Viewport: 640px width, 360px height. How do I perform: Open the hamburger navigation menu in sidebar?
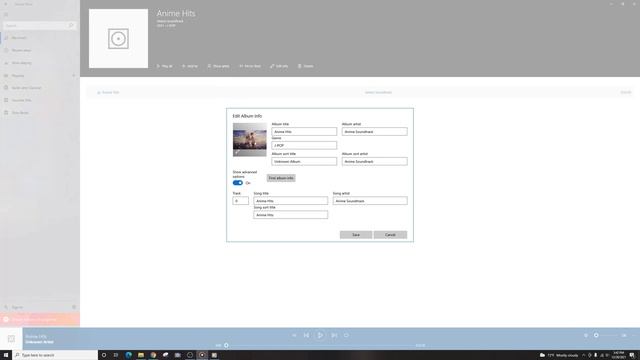click(x=6, y=15)
